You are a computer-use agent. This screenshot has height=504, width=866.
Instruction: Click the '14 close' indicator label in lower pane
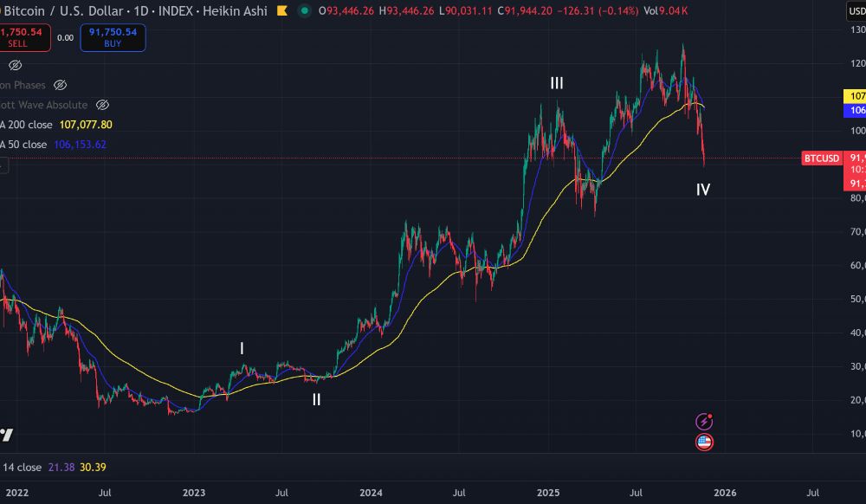click(22, 468)
